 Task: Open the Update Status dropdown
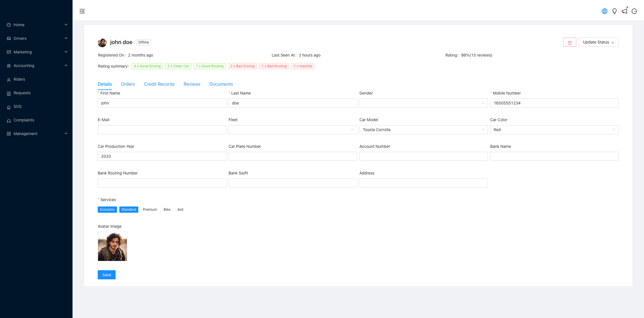click(598, 42)
